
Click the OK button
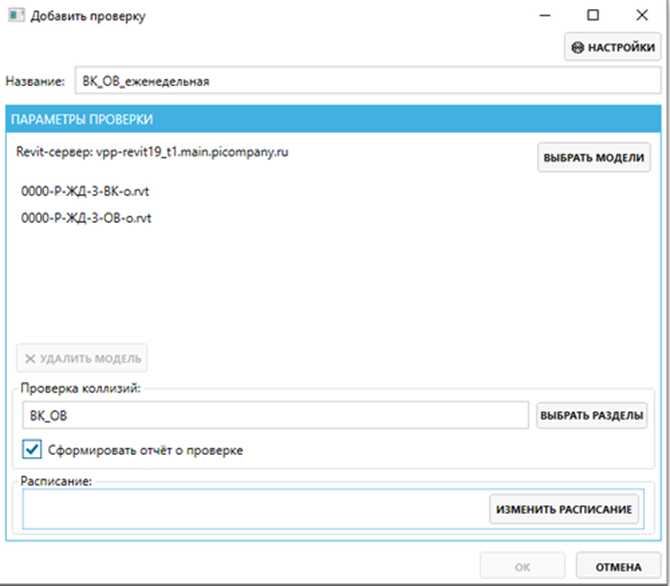pyautogui.click(x=522, y=567)
